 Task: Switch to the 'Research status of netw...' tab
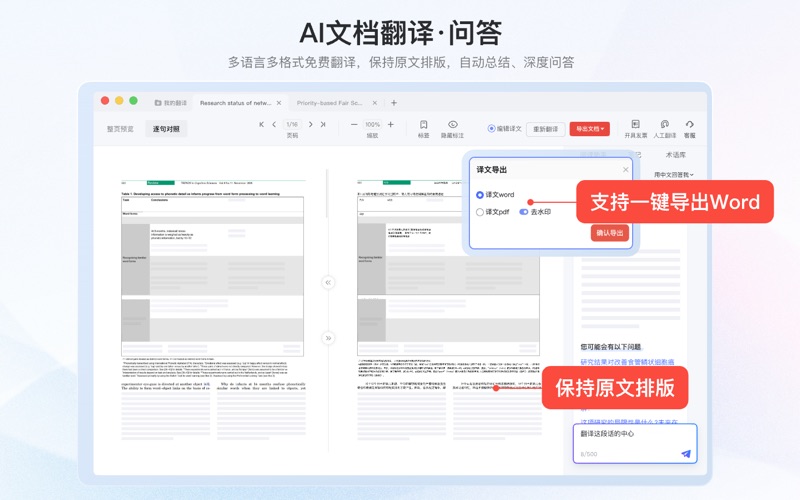click(x=235, y=103)
